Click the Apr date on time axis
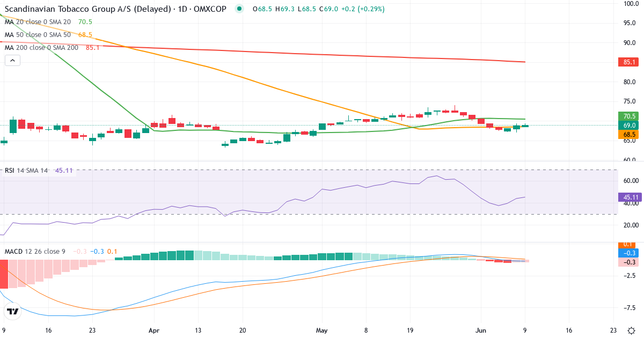644x338 pixels. click(154, 330)
